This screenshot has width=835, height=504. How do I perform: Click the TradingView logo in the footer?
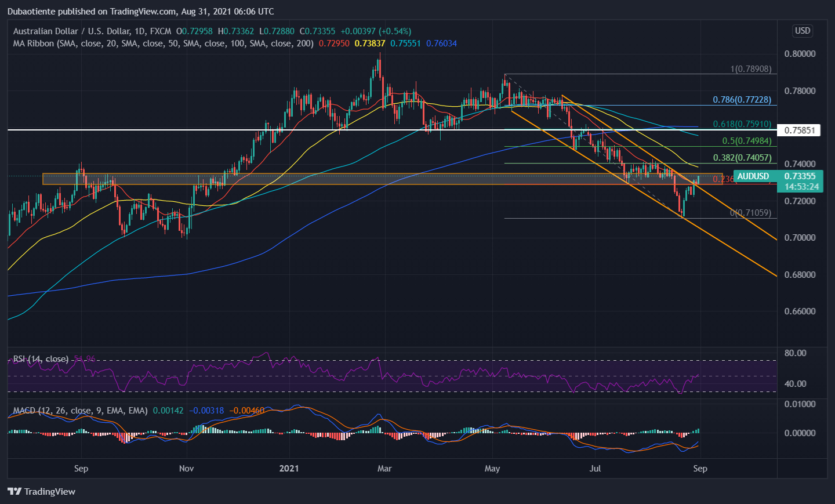pyautogui.click(x=42, y=491)
